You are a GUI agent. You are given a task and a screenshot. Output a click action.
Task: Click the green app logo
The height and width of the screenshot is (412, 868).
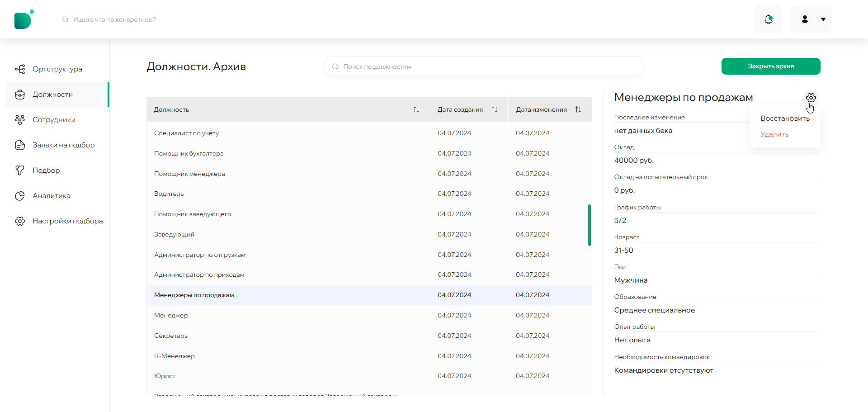24,19
